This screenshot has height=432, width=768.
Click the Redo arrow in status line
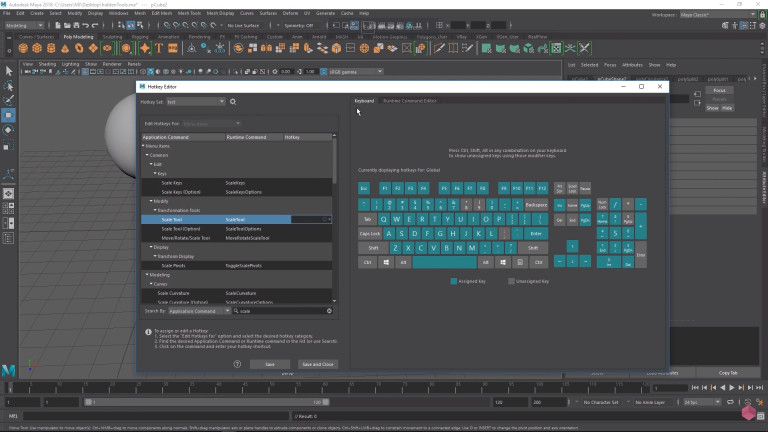95,25
